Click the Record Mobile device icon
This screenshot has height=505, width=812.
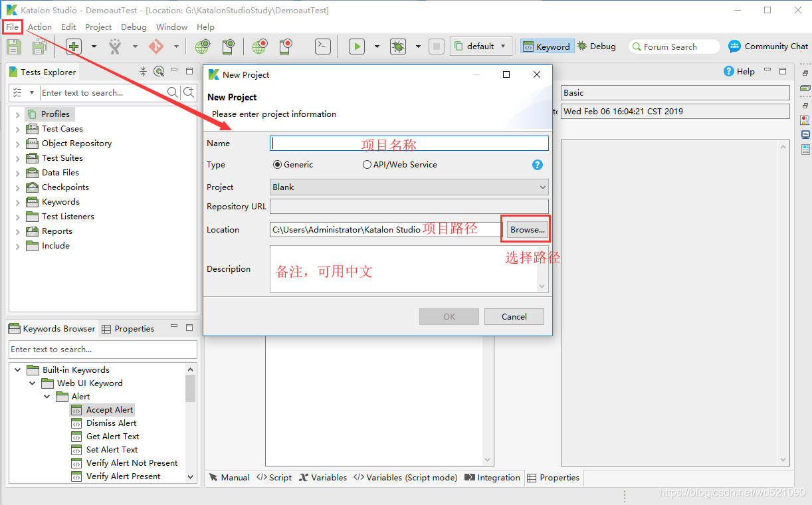click(x=286, y=47)
